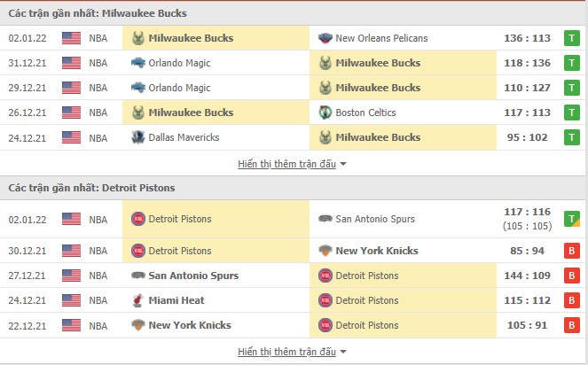Click the 144 : 109 score

(x=528, y=276)
